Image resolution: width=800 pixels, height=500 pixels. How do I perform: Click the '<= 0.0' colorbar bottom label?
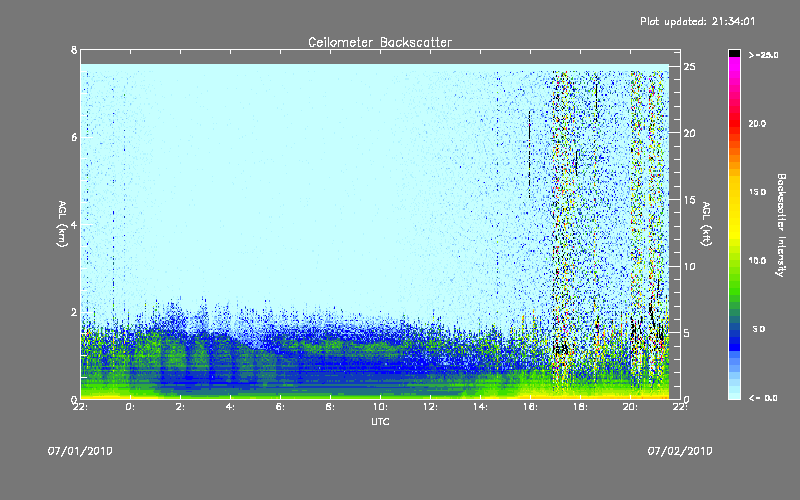[x=763, y=398]
